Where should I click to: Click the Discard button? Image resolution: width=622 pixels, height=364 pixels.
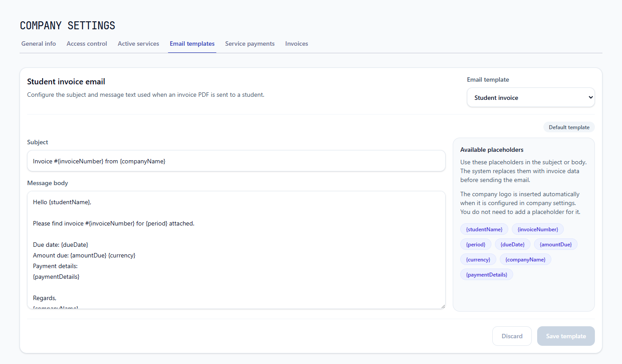pyautogui.click(x=512, y=336)
